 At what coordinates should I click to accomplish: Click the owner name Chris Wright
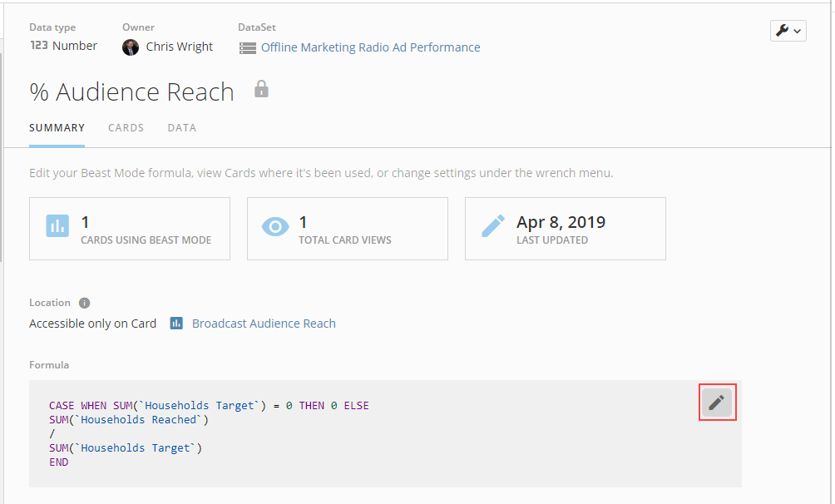coord(179,47)
